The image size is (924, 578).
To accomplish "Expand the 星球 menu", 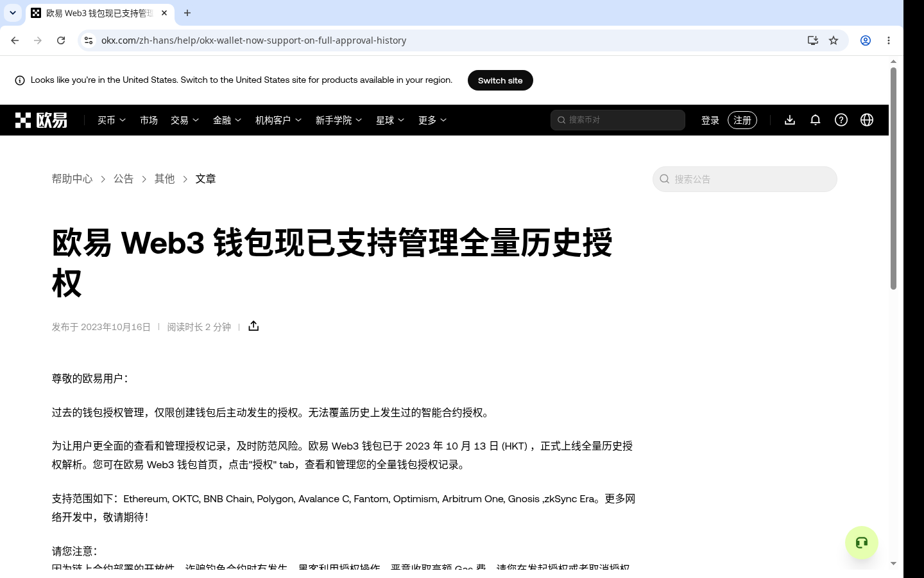I will pyautogui.click(x=390, y=120).
